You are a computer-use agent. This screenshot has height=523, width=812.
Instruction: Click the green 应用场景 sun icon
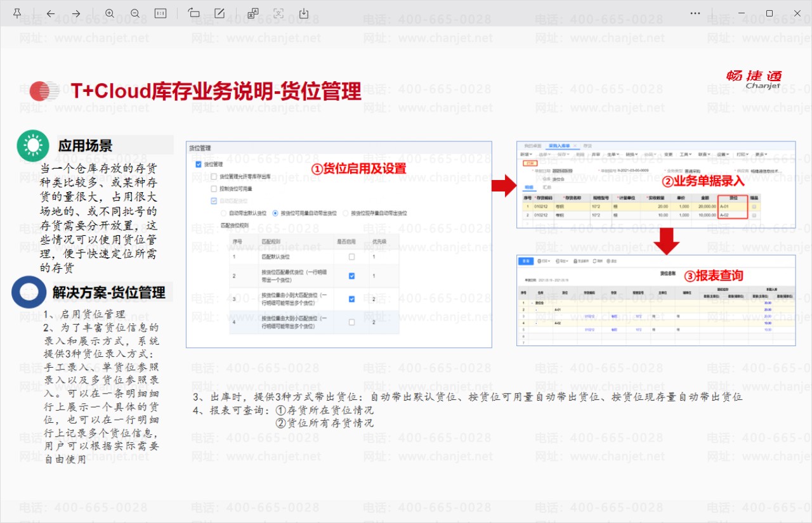(x=33, y=145)
